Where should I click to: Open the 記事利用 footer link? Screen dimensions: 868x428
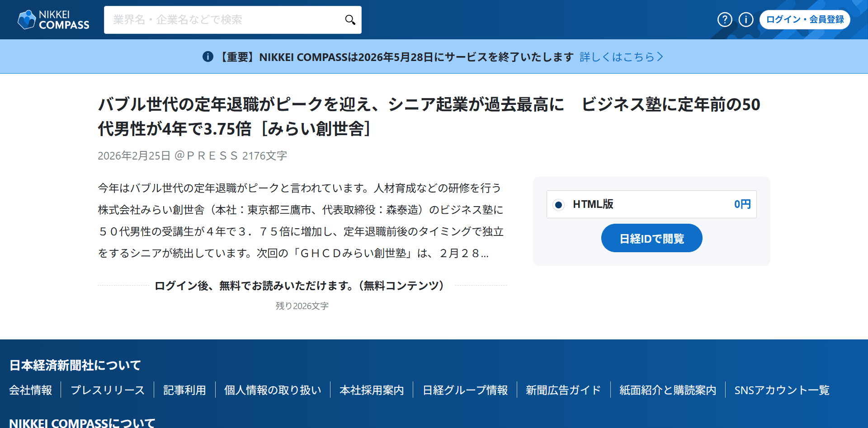pos(184,390)
